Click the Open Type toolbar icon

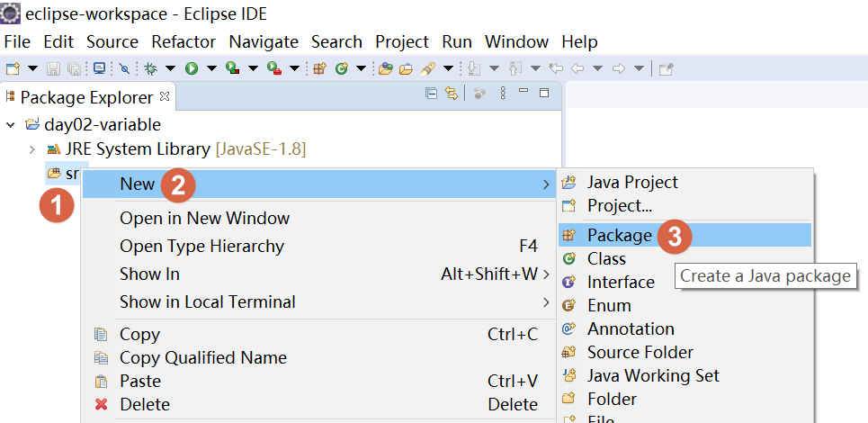click(x=386, y=68)
